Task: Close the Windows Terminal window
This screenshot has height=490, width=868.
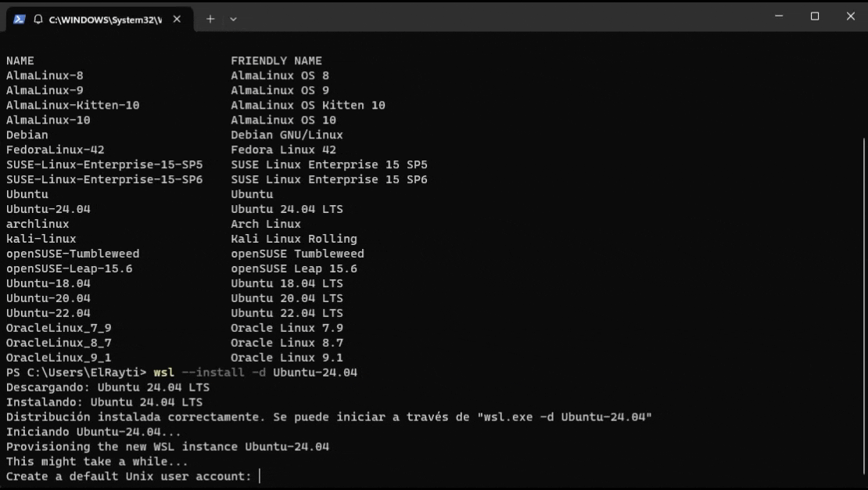Action: click(x=851, y=16)
